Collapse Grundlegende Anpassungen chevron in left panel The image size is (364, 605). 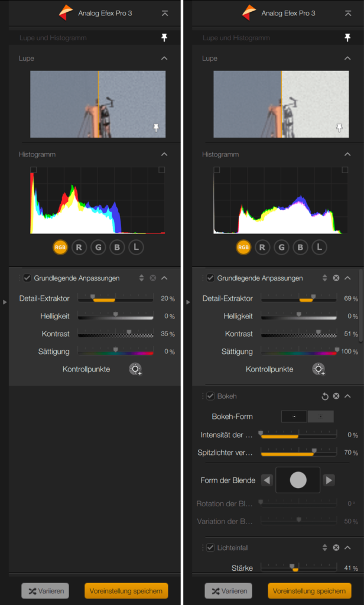(164, 278)
